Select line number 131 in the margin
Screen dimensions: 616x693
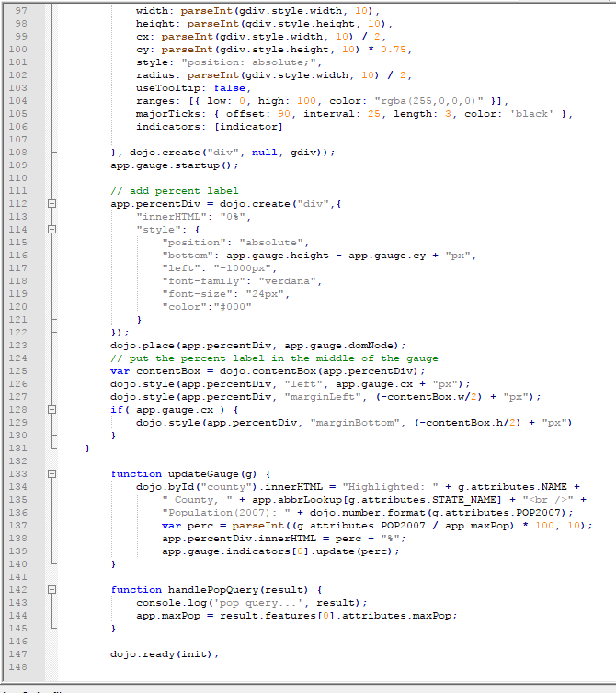pos(17,449)
